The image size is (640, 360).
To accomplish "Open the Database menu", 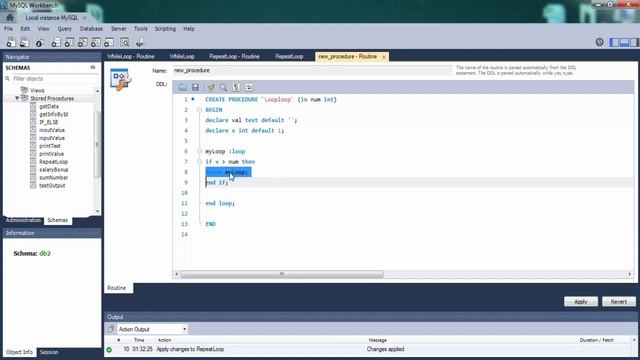I will [91, 29].
